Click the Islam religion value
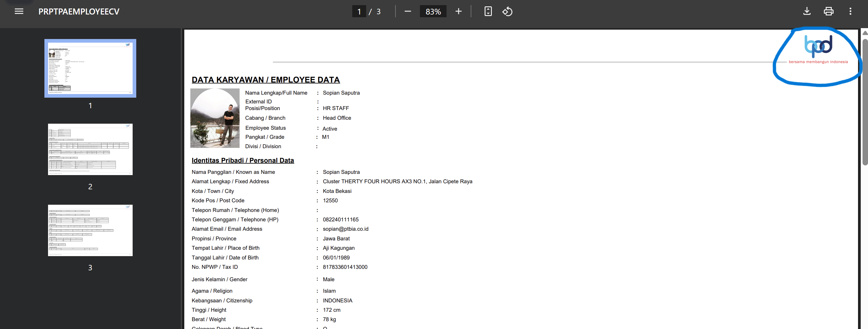The image size is (868, 329). [329, 291]
